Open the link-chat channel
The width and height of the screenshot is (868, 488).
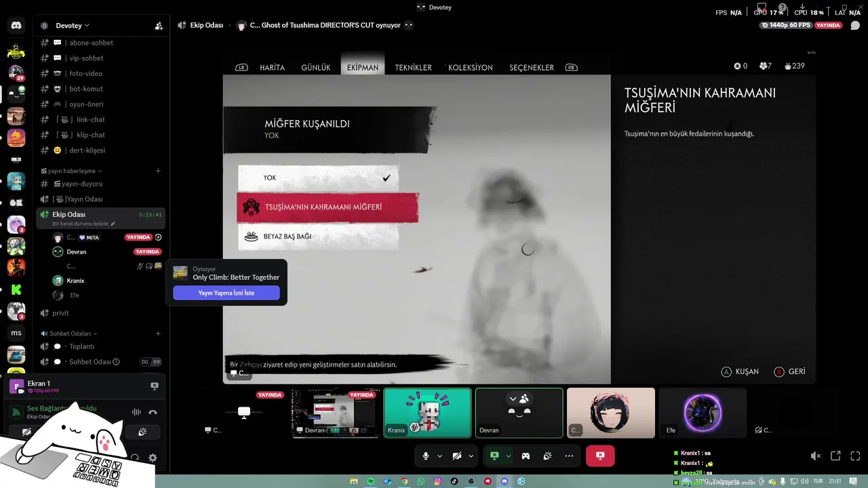tap(101, 119)
